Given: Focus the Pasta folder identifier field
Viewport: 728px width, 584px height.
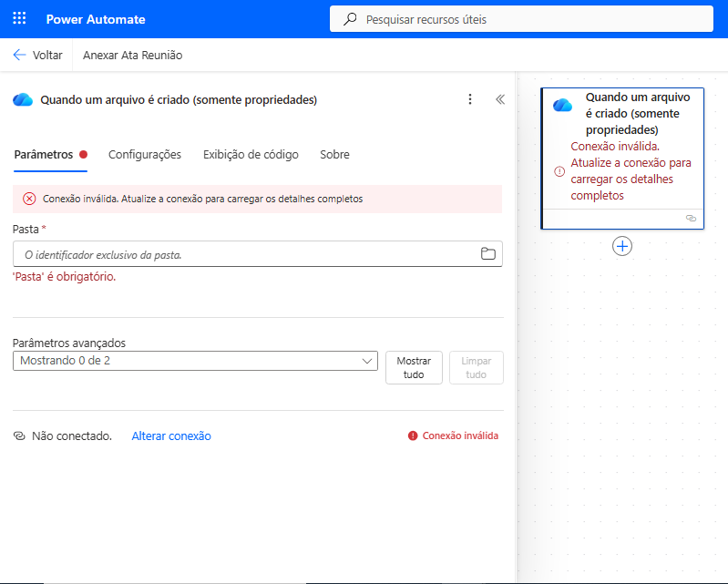Looking at the screenshot, I should (x=258, y=254).
